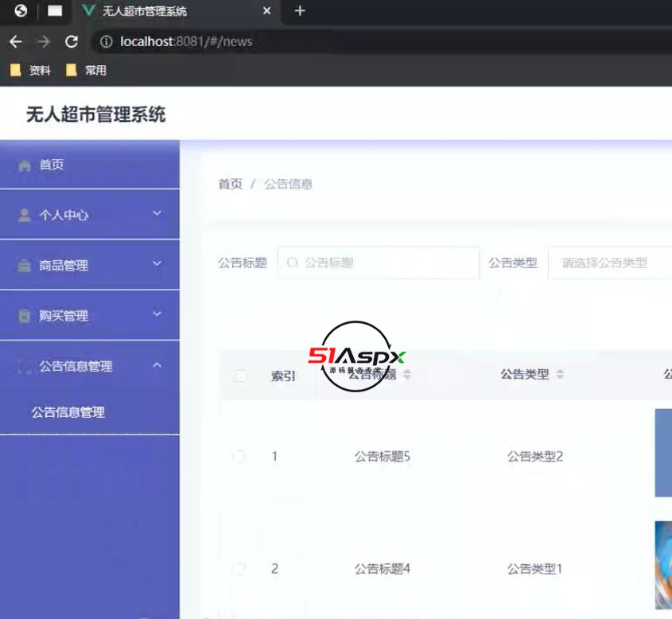Check the checkbox for row 公告标题4
This screenshot has height=619, width=672.
(x=239, y=568)
